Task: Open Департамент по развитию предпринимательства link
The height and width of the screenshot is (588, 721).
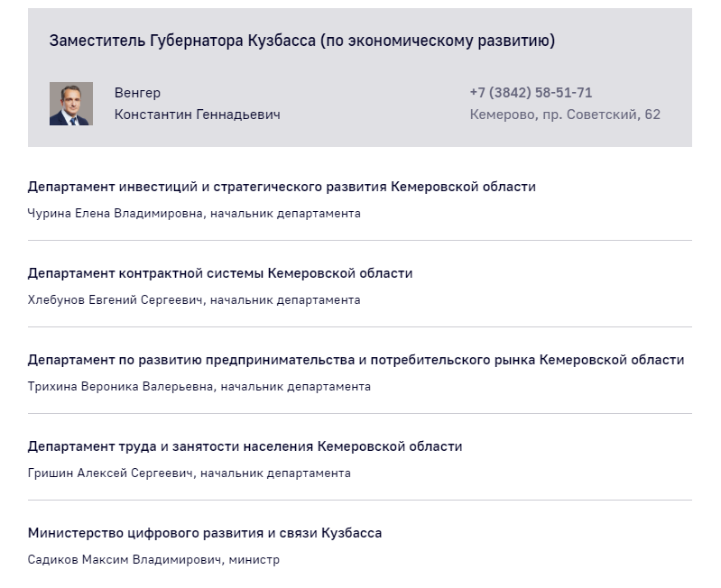Action: 356,360
